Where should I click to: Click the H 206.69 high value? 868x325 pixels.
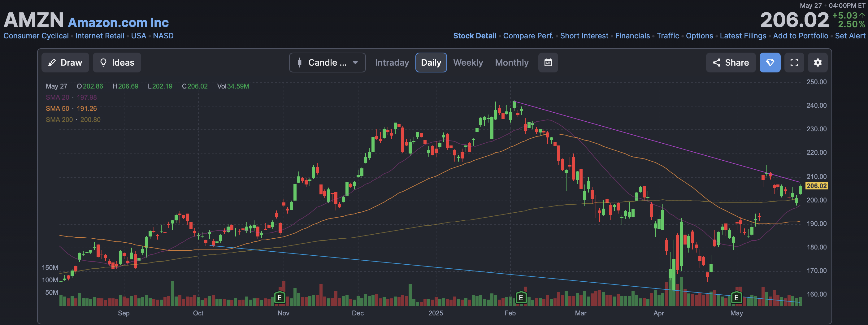pyautogui.click(x=125, y=86)
